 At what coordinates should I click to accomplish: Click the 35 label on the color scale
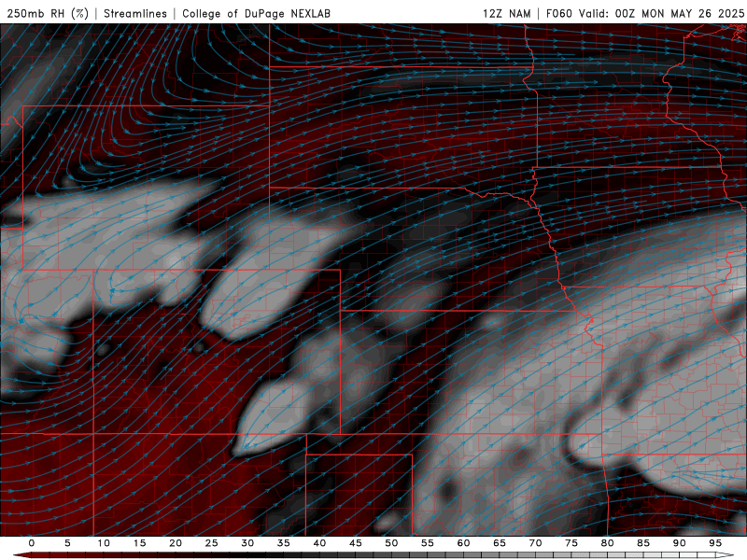pyautogui.click(x=284, y=543)
